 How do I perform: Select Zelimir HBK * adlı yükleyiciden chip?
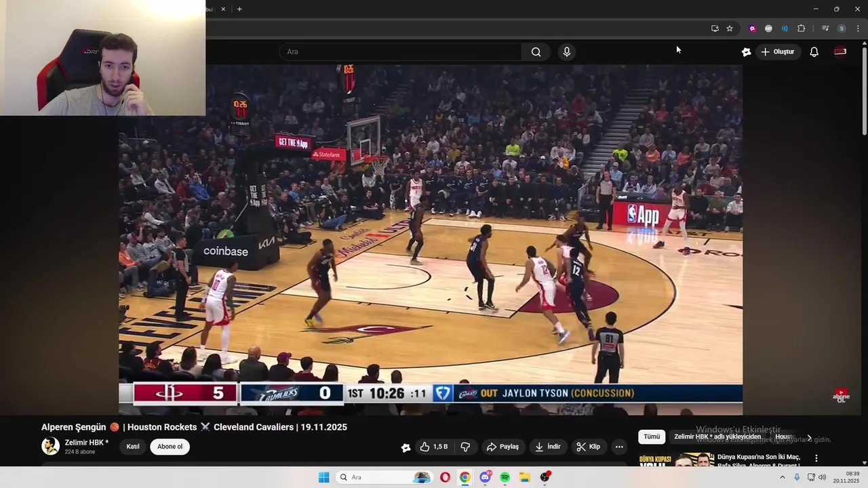(x=717, y=437)
